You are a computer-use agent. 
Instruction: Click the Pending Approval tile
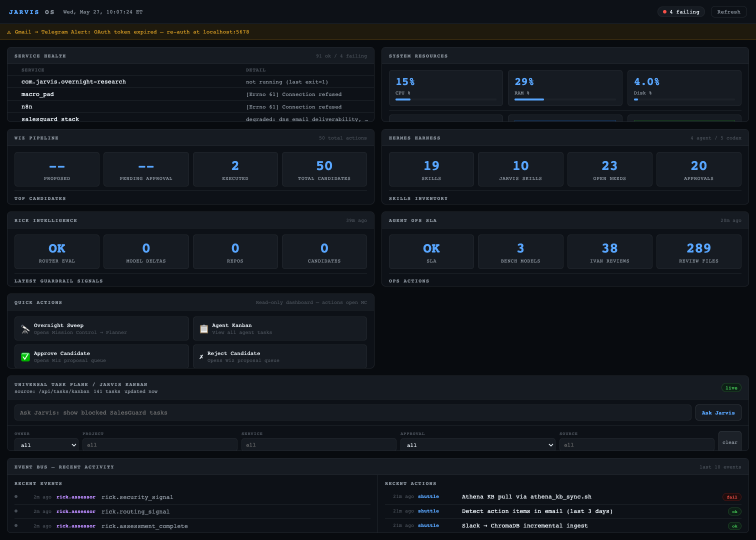point(146,169)
